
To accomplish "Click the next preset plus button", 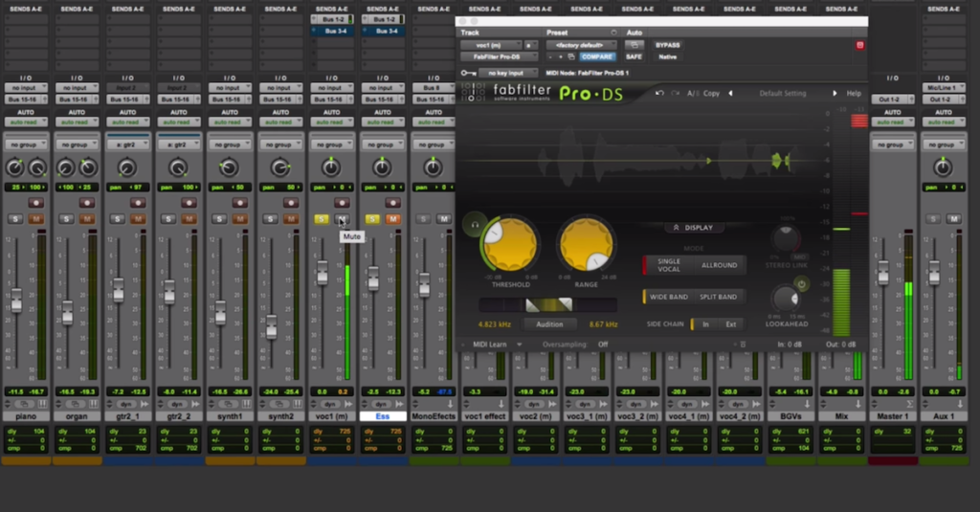I will tap(561, 56).
